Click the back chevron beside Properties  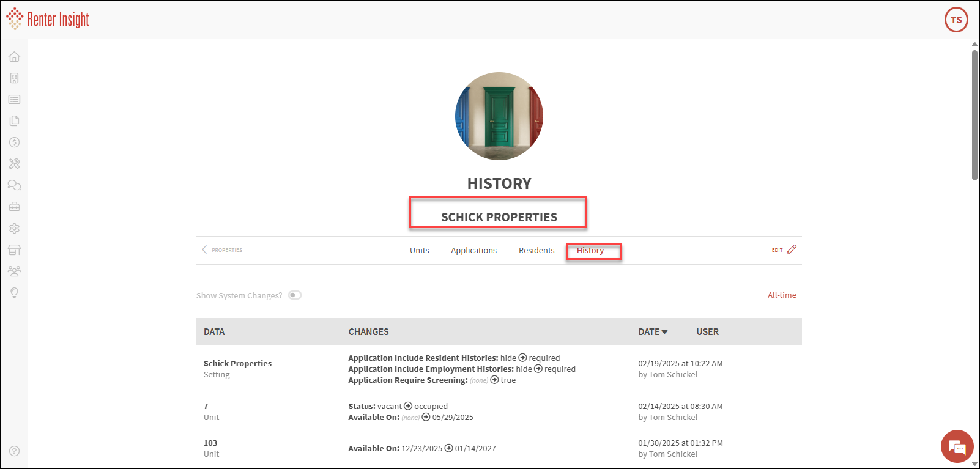pos(204,249)
